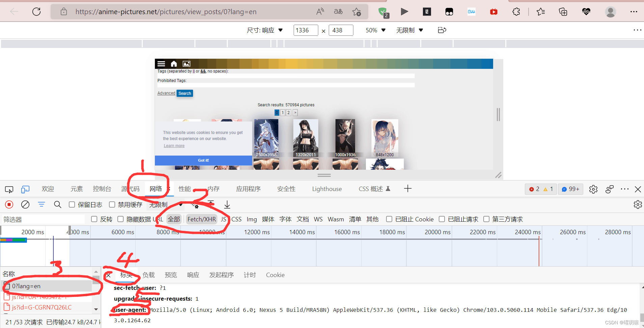Toggle 隐藏数据 URL checkbox

pyautogui.click(x=120, y=219)
